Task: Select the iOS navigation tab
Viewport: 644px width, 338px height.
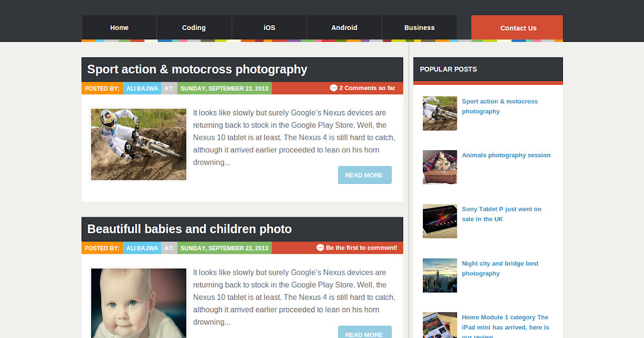Action: tap(269, 27)
